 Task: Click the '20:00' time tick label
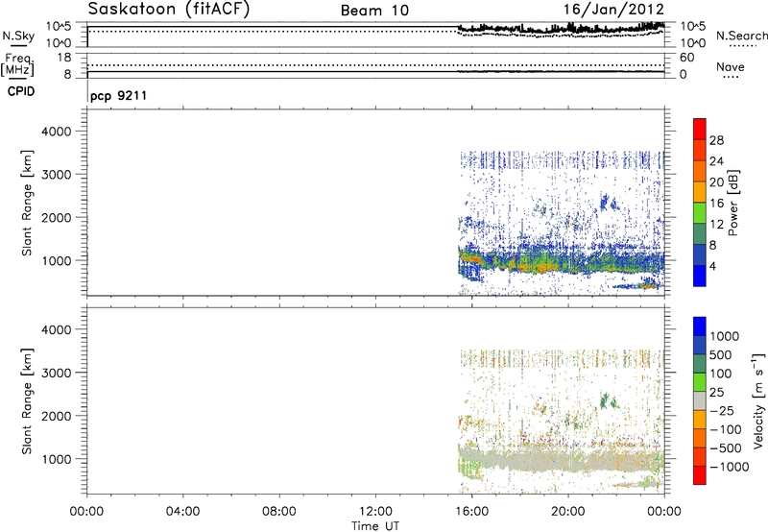click(567, 512)
